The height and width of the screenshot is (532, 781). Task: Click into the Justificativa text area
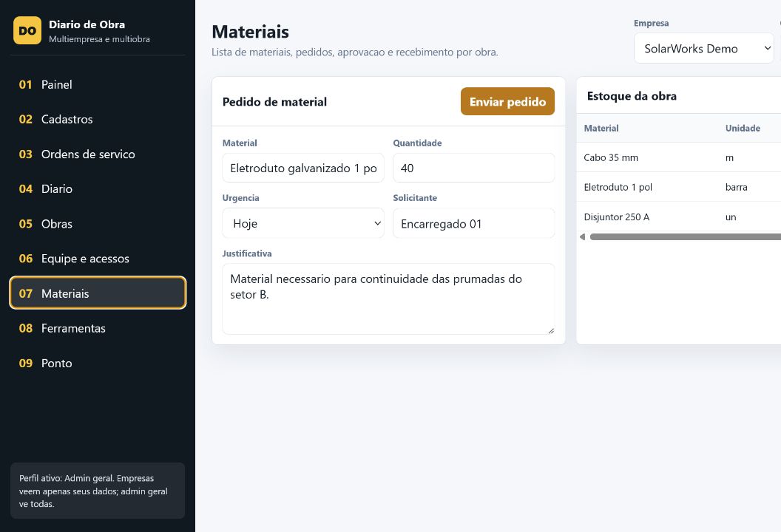[x=388, y=299]
